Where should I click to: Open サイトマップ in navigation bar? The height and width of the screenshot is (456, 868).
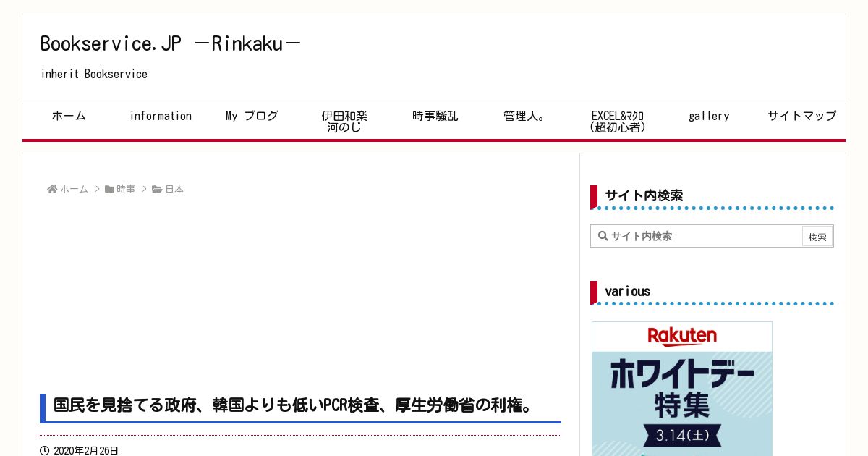click(801, 116)
